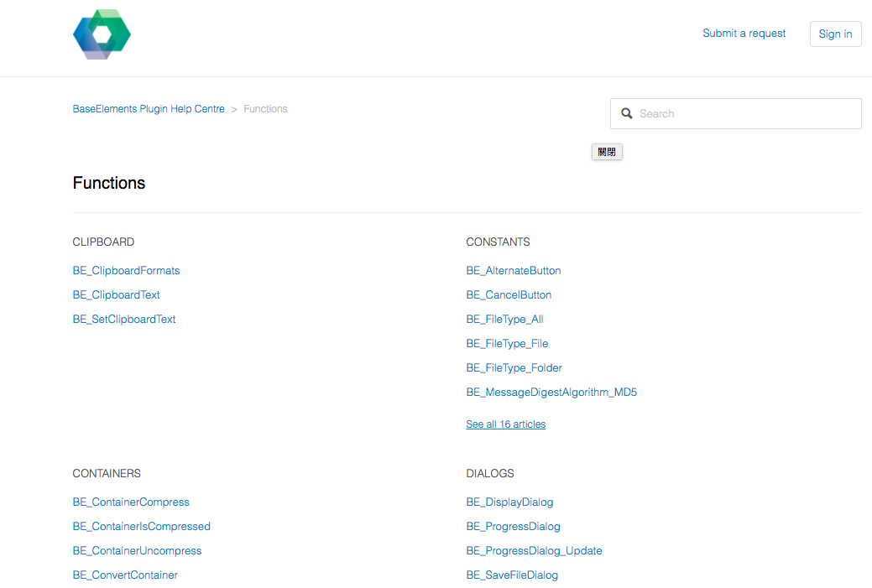872x588 pixels.
Task: Click inside the Search input field
Action: (x=736, y=113)
